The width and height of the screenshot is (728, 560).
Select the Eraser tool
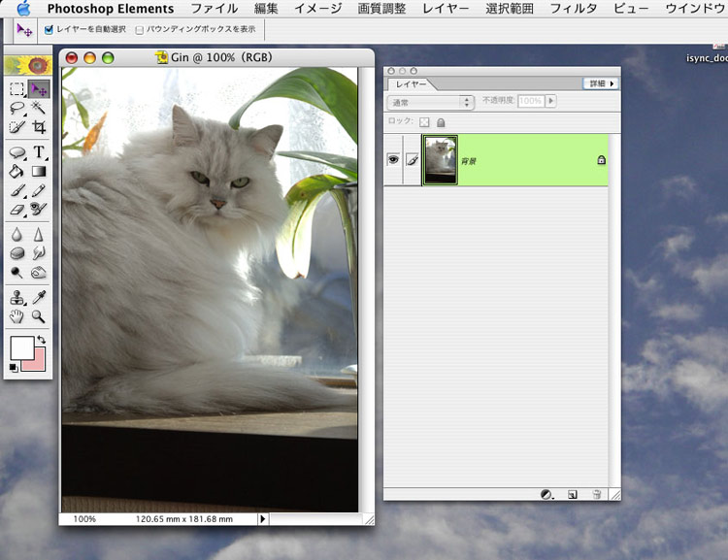tap(17, 210)
